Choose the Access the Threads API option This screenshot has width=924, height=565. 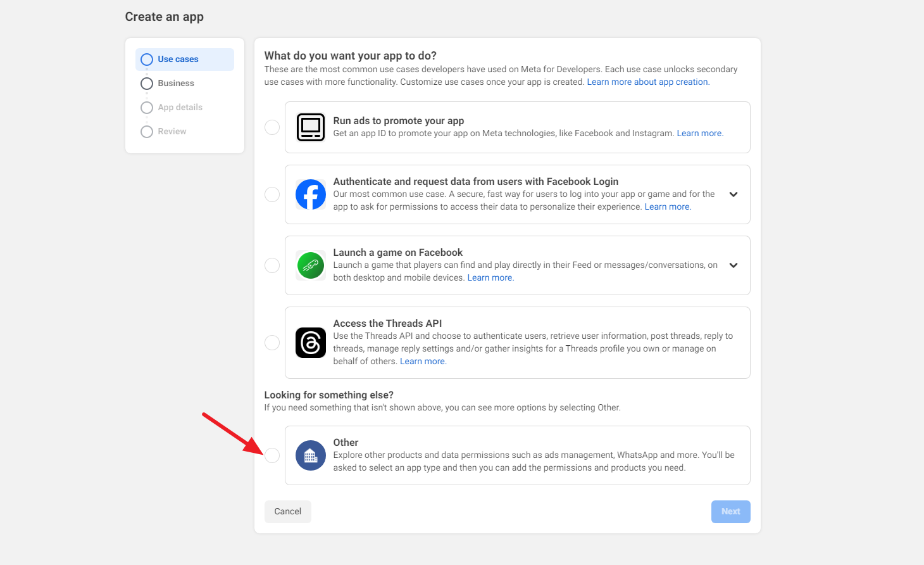(x=272, y=343)
